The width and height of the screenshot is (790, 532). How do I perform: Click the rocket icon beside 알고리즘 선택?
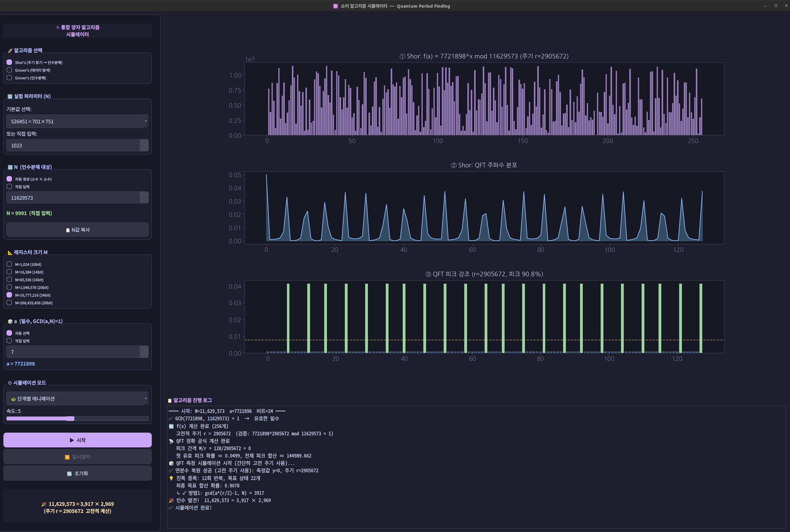pyautogui.click(x=10, y=50)
